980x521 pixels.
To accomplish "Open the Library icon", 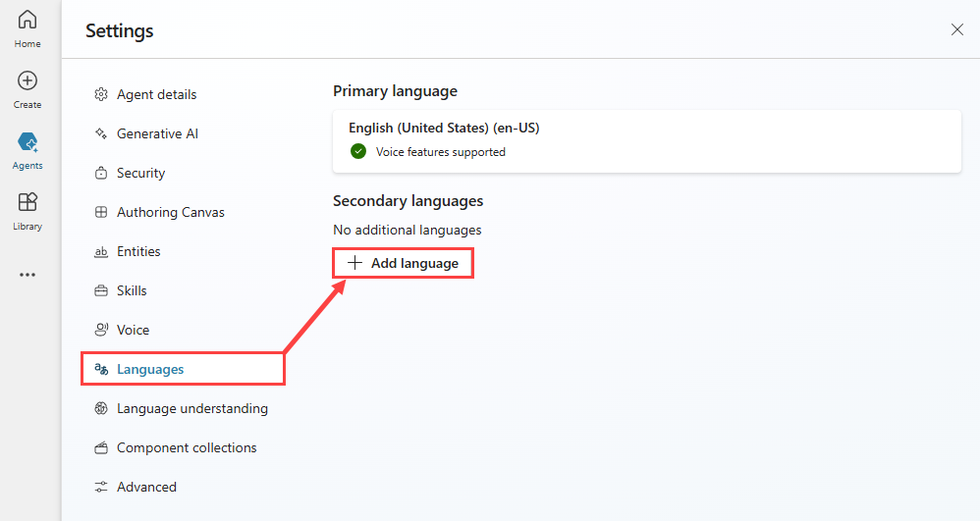I will pos(27,202).
